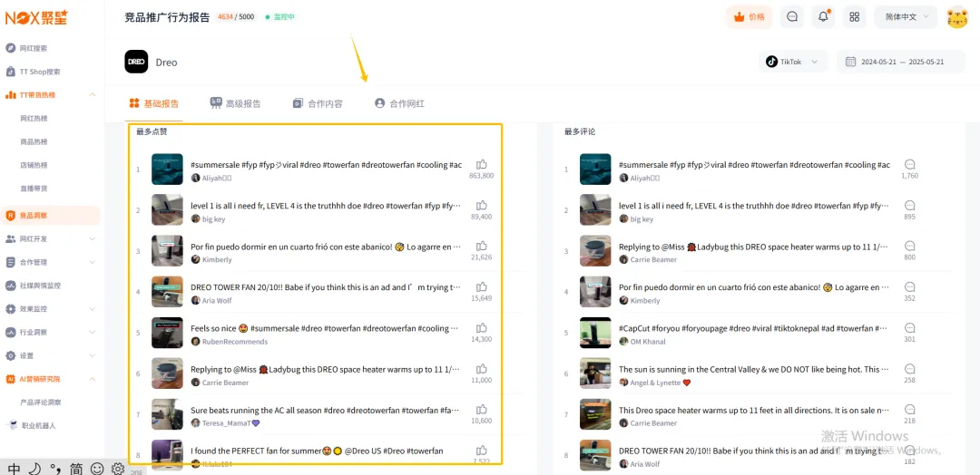Image resolution: width=980 pixels, height=475 pixels.
Task: Open the user avatar menu
Action: 957,17
